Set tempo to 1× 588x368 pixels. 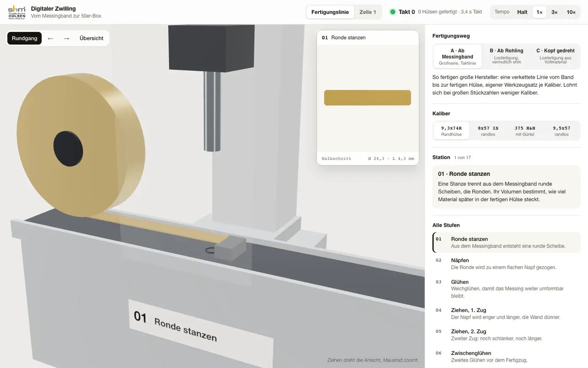(540, 12)
